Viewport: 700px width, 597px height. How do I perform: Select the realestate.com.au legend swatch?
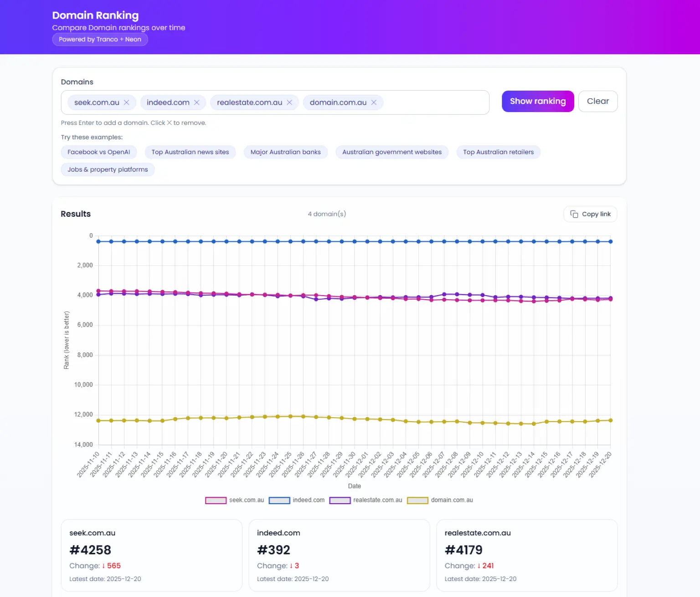click(x=340, y=500)
